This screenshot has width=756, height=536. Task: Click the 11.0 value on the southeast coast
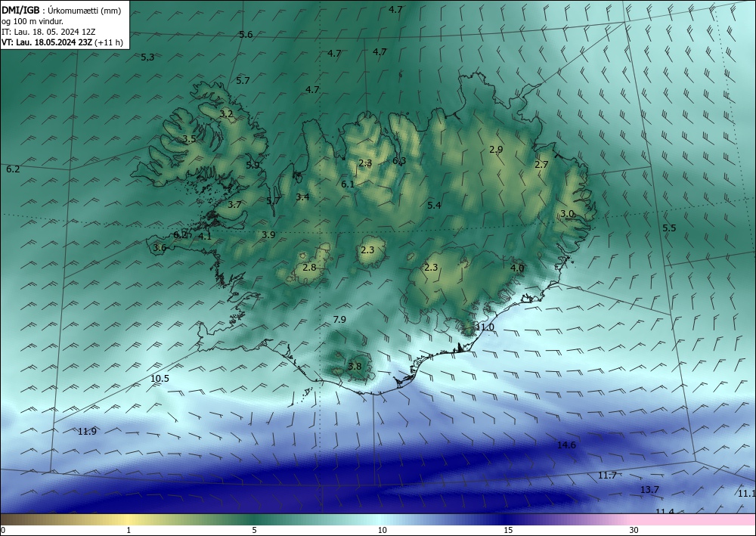485,327
